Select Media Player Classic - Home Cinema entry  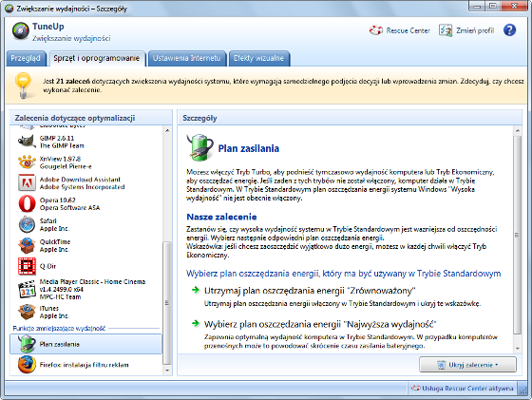point(85,290)
